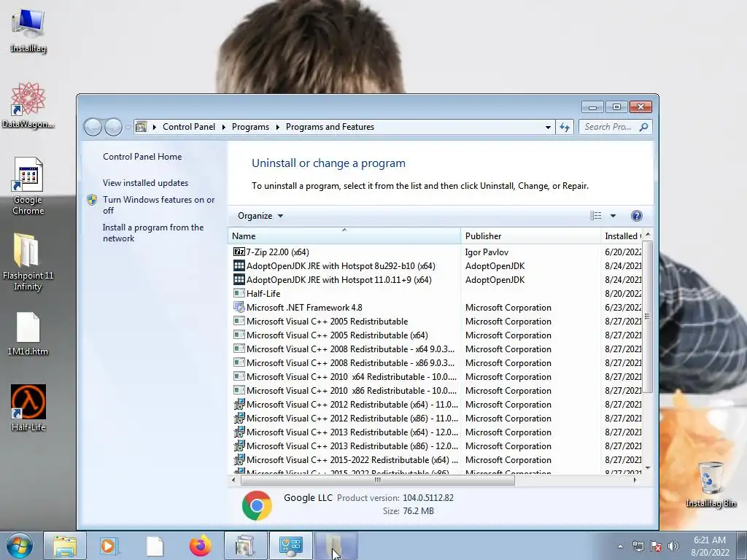Launch the Half-Life desktop shortcut

point(28,408)
